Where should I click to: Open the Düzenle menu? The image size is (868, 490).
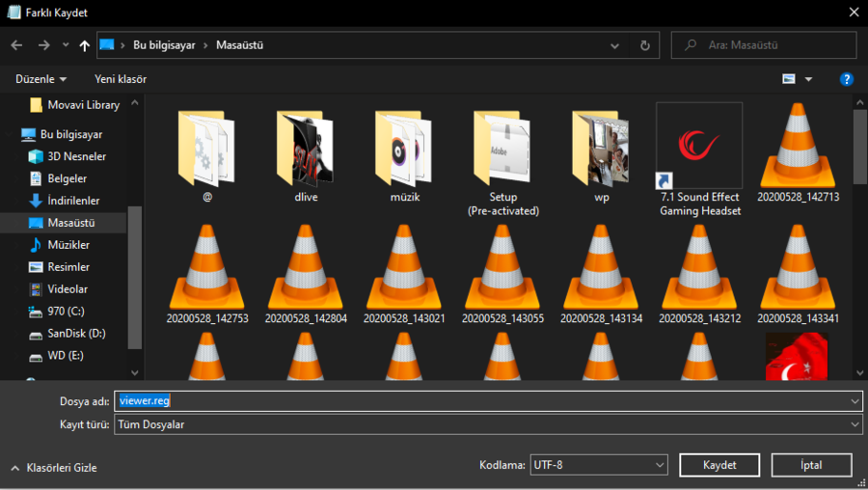click(x=41, y=79)
